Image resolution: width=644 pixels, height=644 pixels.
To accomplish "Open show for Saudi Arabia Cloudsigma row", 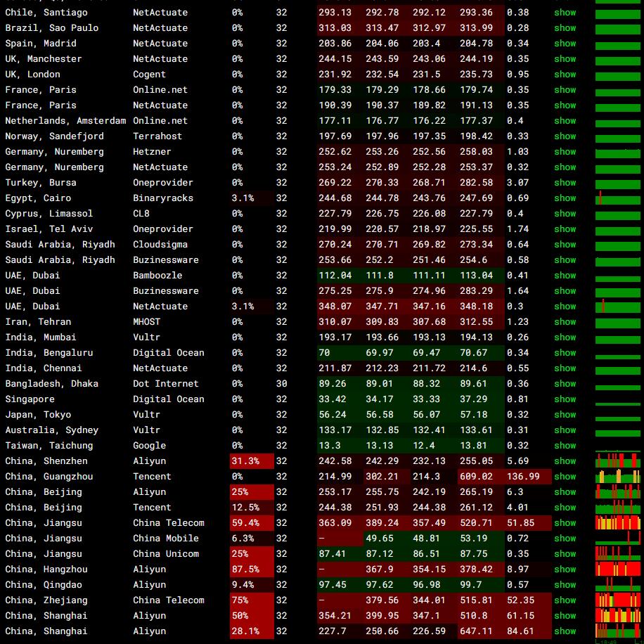I will 565,245.
